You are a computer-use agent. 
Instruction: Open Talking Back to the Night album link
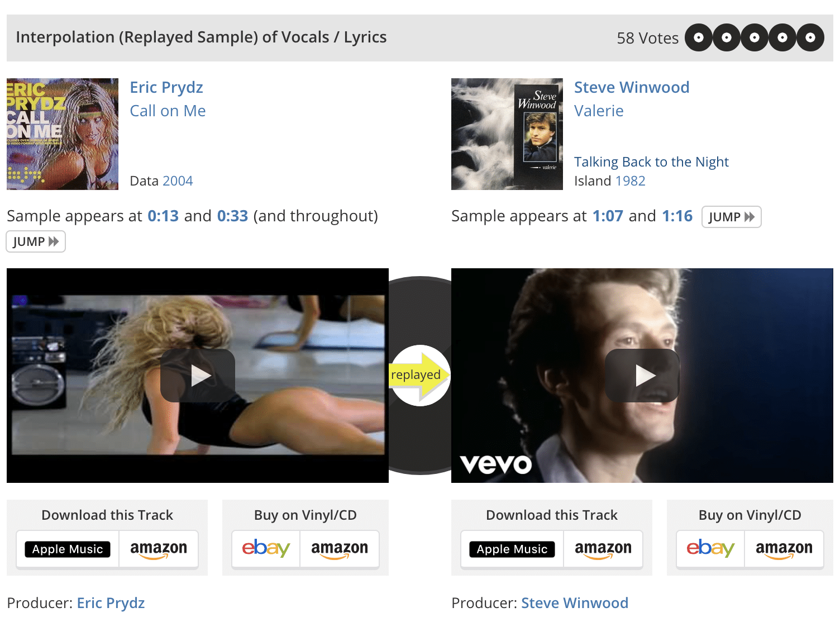[x=651, y=162]
